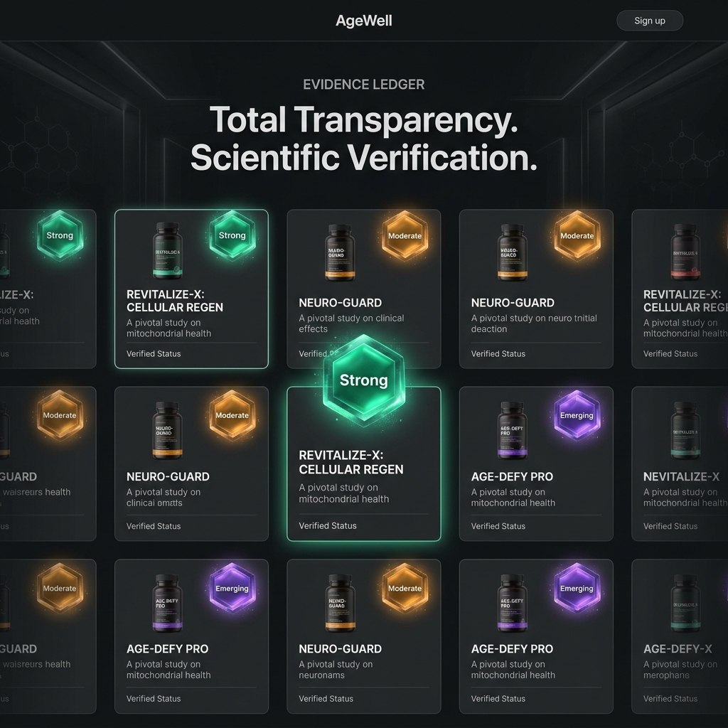Open the AgeWell home logo
Screen dimensions: 728x728
point(363,21)
